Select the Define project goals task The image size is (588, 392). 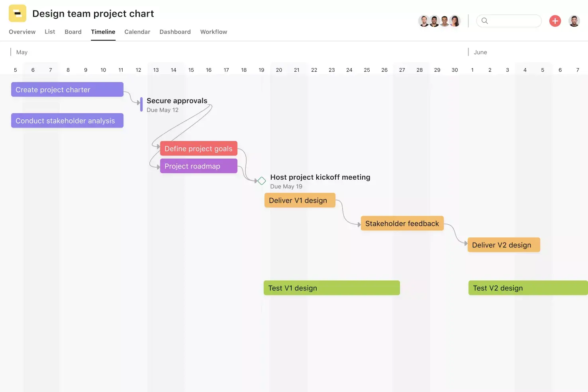pos(198,148)
